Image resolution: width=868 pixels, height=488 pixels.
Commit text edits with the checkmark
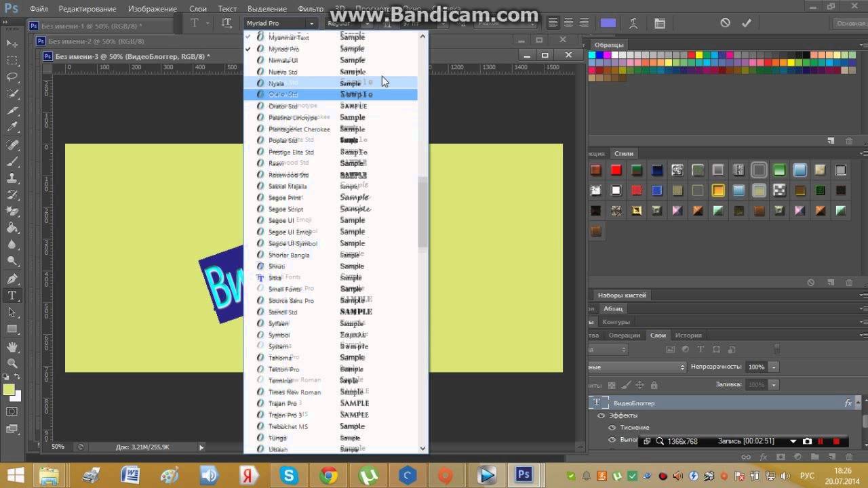coord(747,23)
